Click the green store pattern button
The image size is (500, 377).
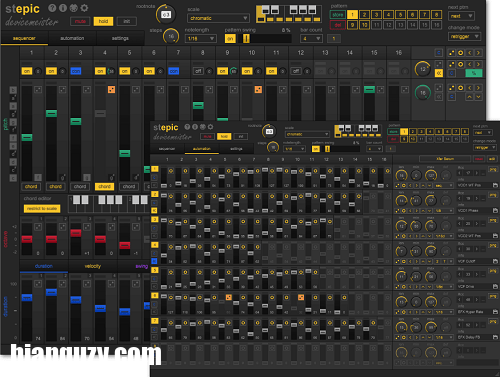337,15
